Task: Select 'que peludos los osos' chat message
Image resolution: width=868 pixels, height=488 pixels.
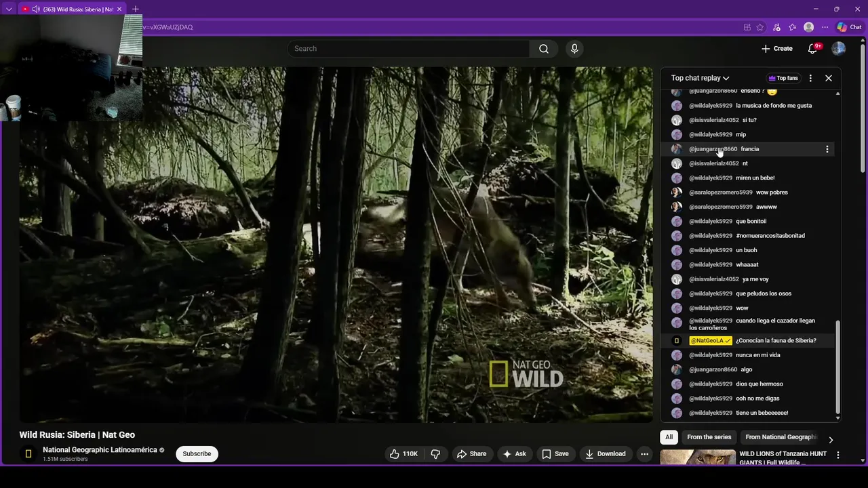Action: click(764, 293)
